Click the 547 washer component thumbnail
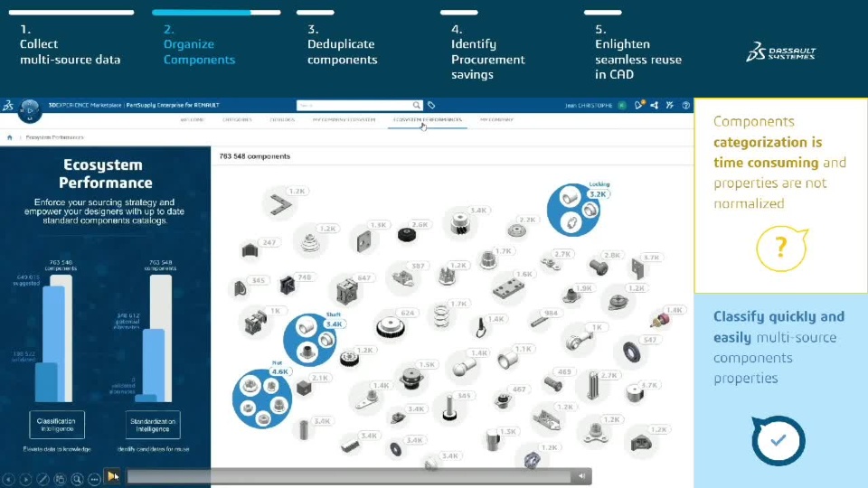Image resolution: width=868 pixels, height=488 pixels. click(x=631, y=352)
